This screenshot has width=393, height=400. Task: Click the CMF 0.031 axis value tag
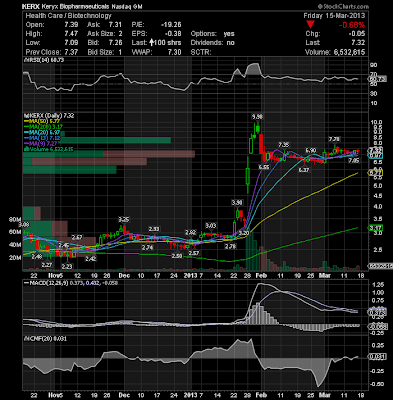pos(377,357)
